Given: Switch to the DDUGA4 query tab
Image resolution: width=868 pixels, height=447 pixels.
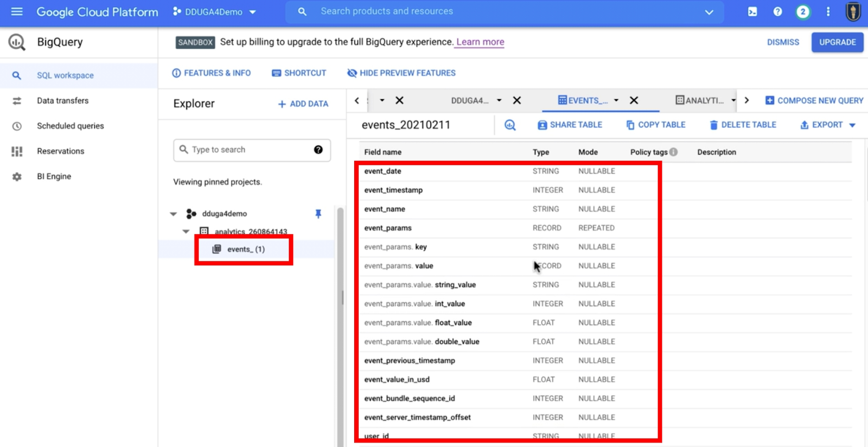Looking at the screenshot, I should (470, 100).
